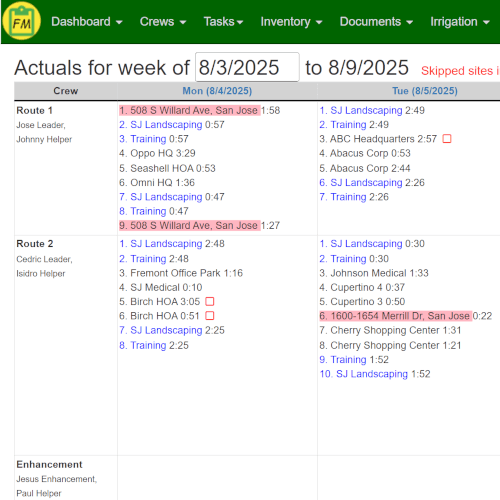
Task: Click the Route 1 crew name
Action: [34, 110]
